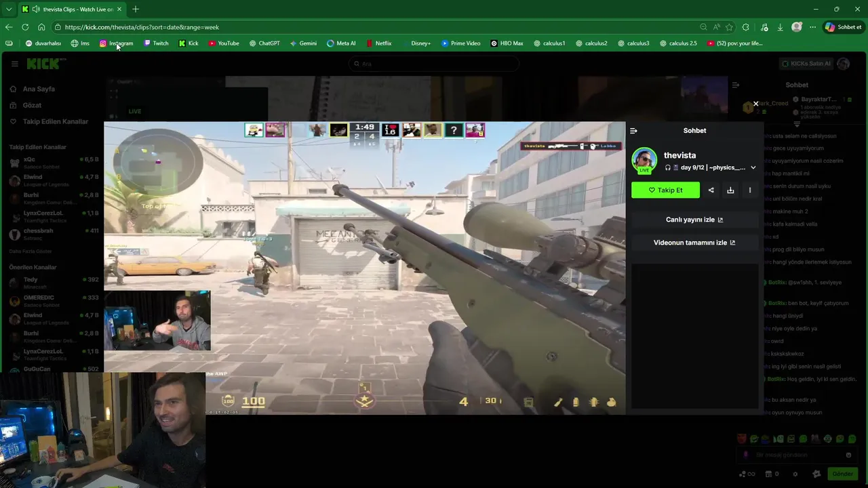Share this clip with the share icon

click(711, 190)
